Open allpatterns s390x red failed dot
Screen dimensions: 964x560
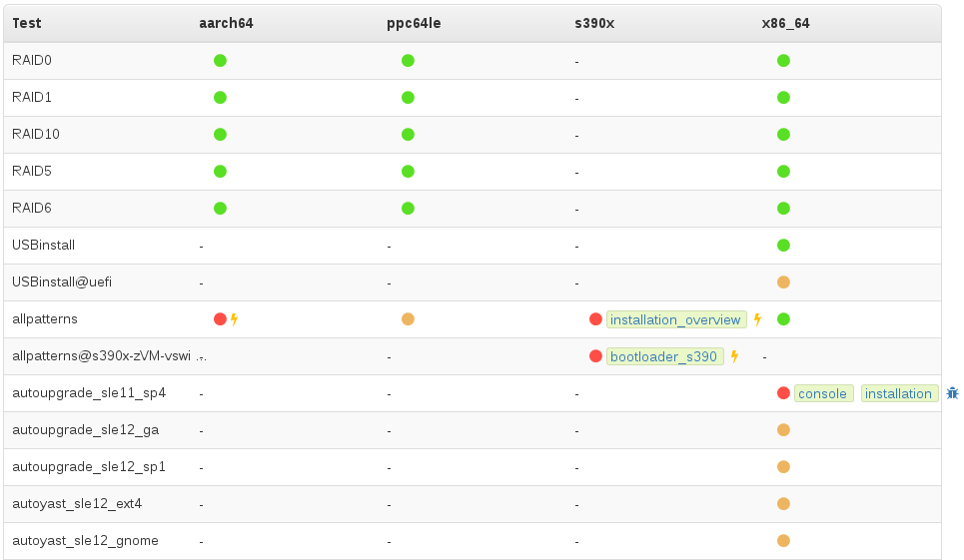click(x=595, y=319)
